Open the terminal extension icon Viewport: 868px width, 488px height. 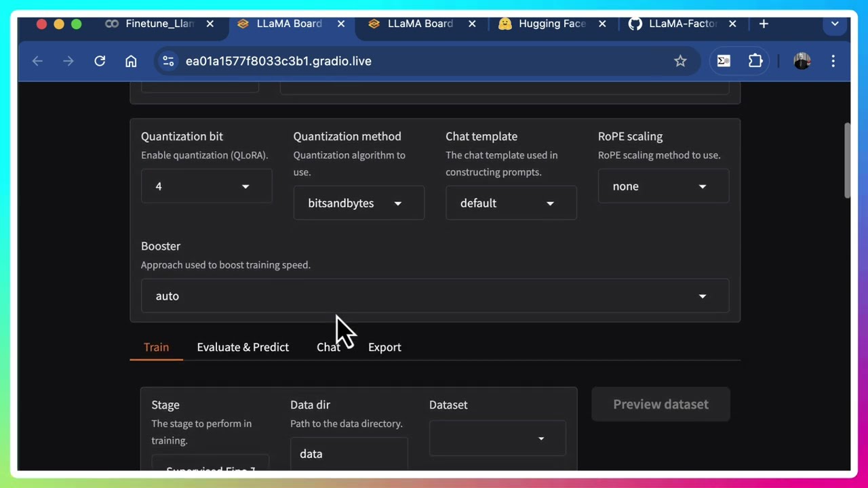(x=724, y=61)
